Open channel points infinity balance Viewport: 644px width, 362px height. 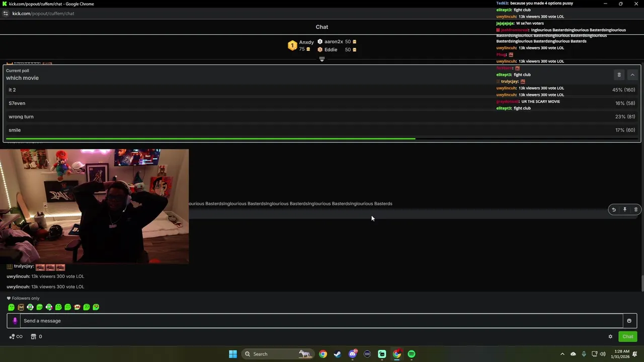[x=16, y=337]
